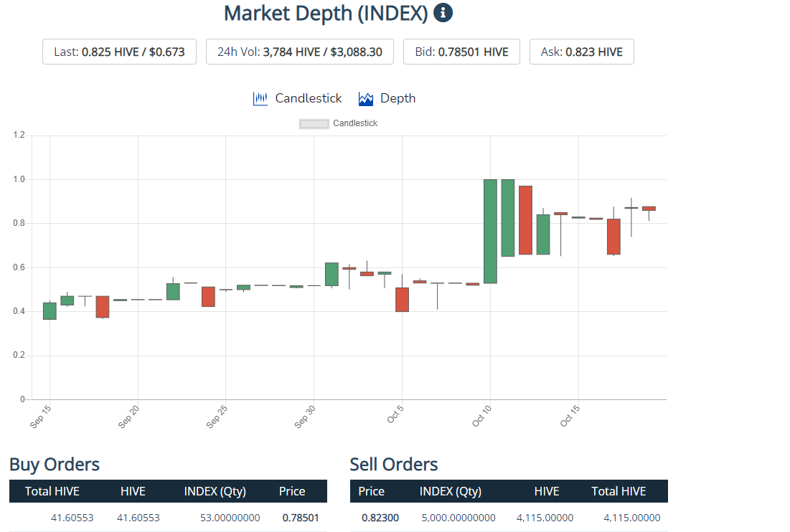
Task: Click the Oct 15 x-axis label
Action: [570, 417]
